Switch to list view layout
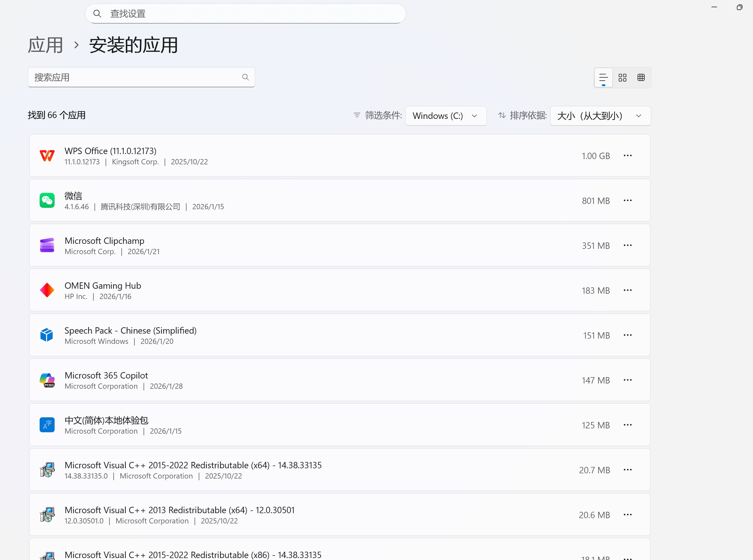This screenshot has height=560, width=753. 603,77
